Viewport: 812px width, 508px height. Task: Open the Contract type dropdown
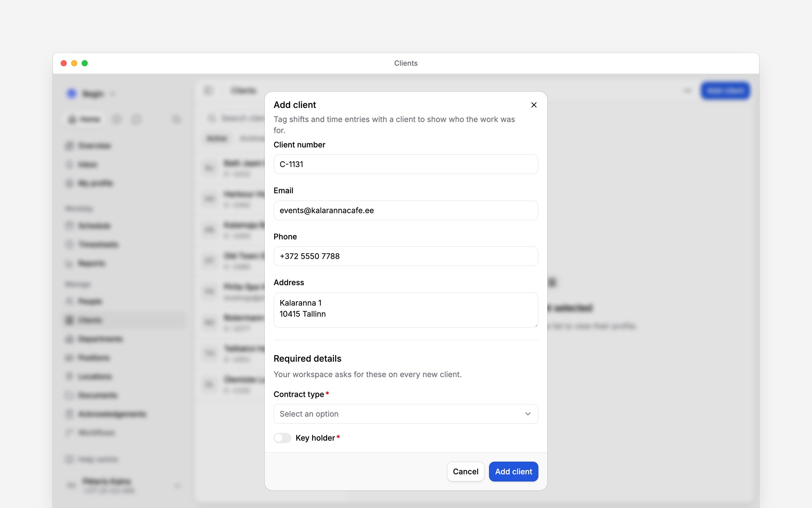click(x=406, y=414)
